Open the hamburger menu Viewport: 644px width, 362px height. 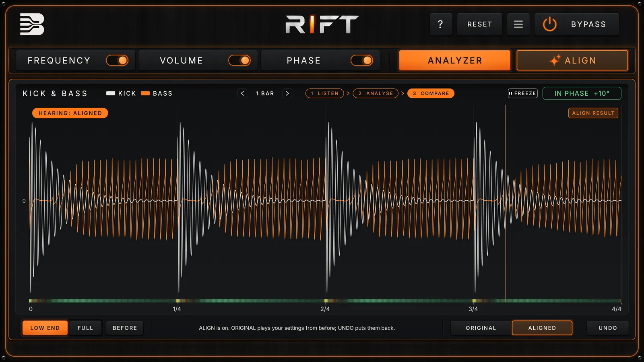518,24
